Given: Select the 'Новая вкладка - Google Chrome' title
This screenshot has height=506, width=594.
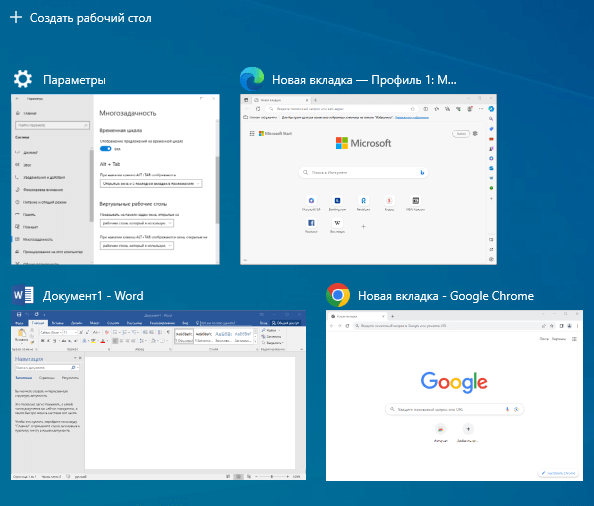Looking at the screenshot, I should (446, 296).
